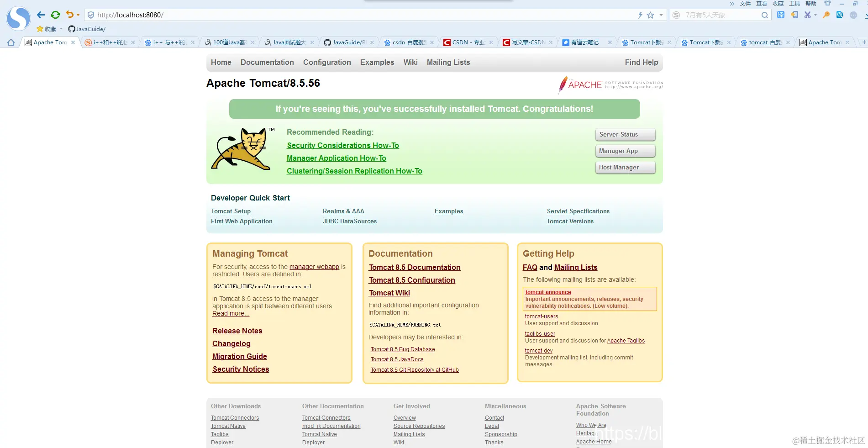
Task: Open Mailing Lists in Tomcat navigation bar
Action: pos(448,62)
